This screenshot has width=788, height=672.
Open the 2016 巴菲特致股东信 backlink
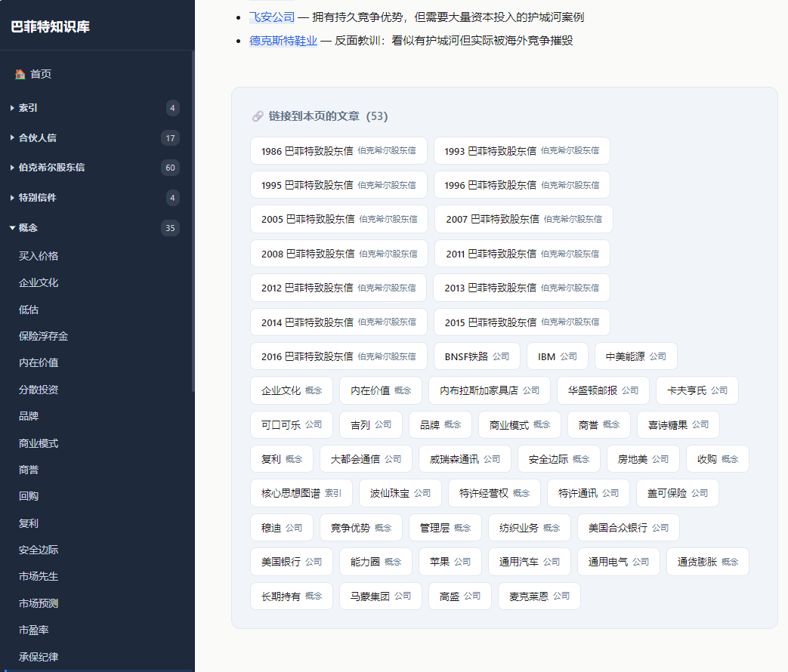338,356
